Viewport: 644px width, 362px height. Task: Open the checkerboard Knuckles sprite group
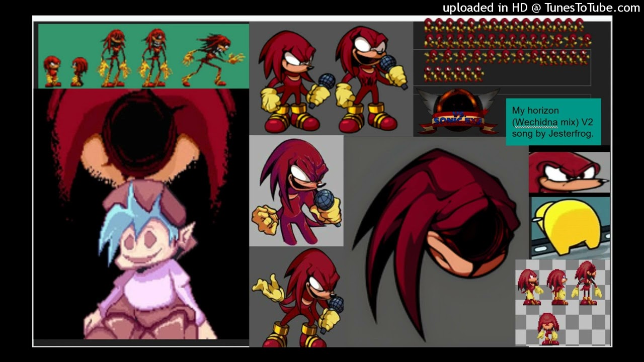click(562, 303)
